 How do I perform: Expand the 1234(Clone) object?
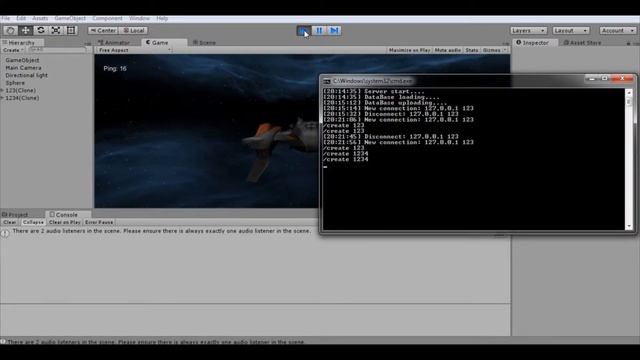tap(2, 98)
